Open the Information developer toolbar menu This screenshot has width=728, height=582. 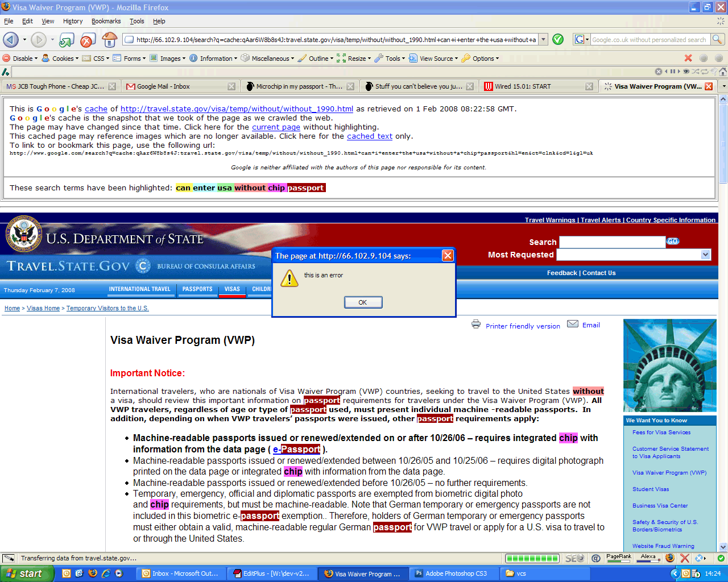tap(213, 59)
